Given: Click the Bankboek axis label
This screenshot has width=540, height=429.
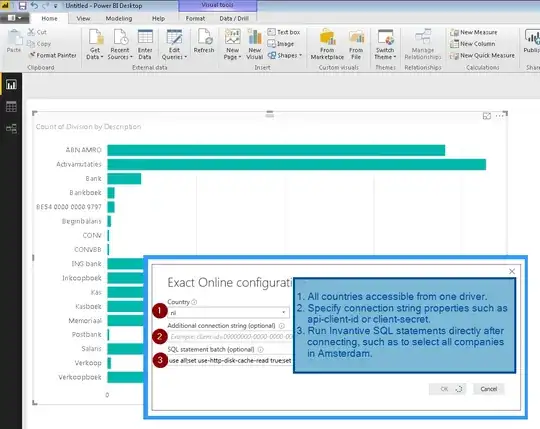Looking at the screenshot, I should click(x=85, y=192).
